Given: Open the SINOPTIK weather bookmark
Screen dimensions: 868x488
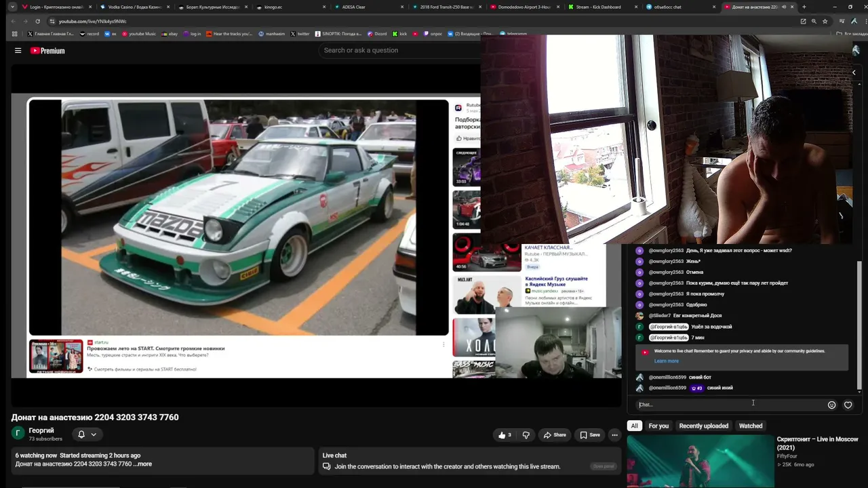Looking at the screenshot, I should (338, 33).
